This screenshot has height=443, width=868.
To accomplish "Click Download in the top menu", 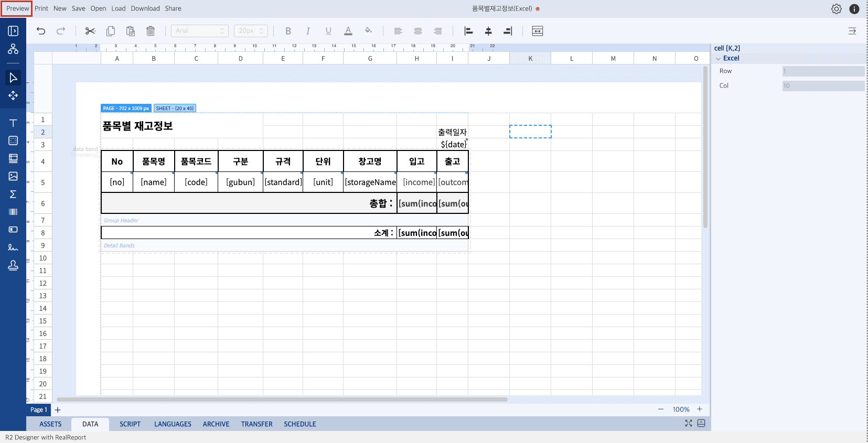I will click(x=145, y=8).
